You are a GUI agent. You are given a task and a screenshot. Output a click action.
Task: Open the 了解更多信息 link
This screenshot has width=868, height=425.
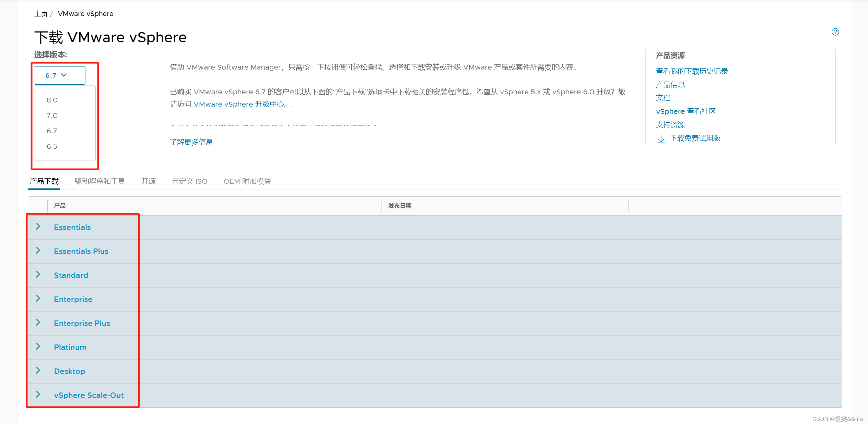click(x=191, y=142)
